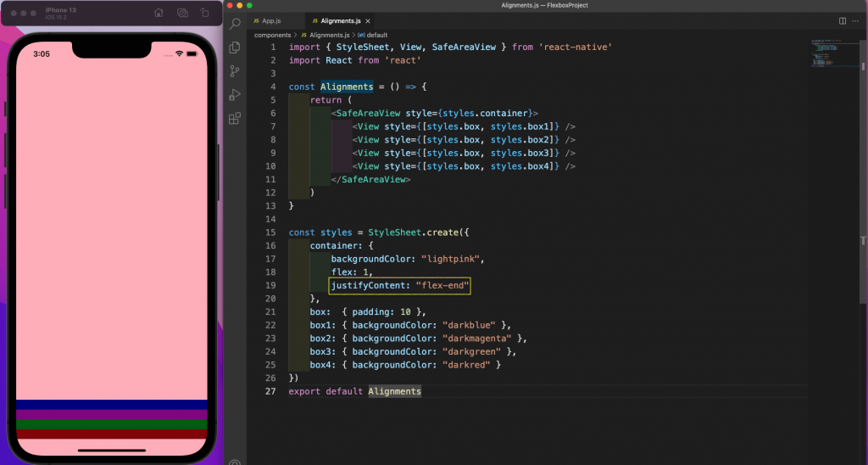Viewport: 868px width, 465px height.
Task: Click the flex: 1 line
Action: (x=352, y=272)
